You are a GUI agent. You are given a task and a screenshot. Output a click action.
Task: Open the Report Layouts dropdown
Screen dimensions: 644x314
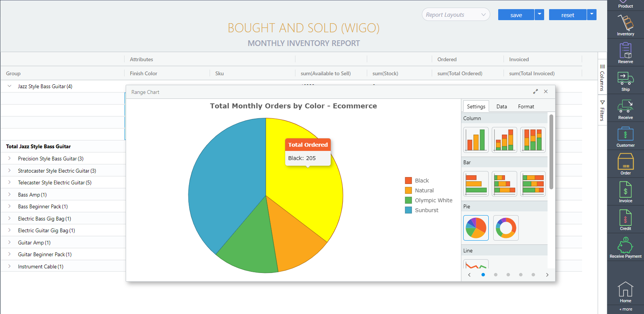[456, 15]
